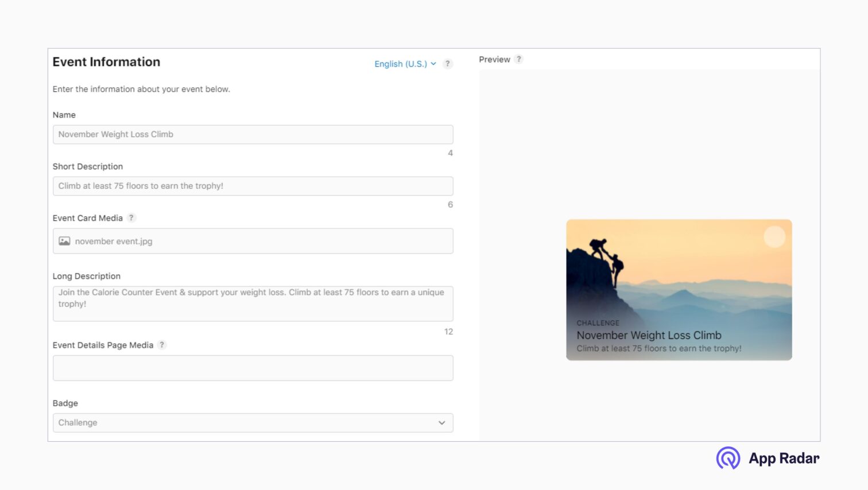This screenshot has width=868, height=490.
Task: Open help for Event Details Page Media
Action: [161, 345]
